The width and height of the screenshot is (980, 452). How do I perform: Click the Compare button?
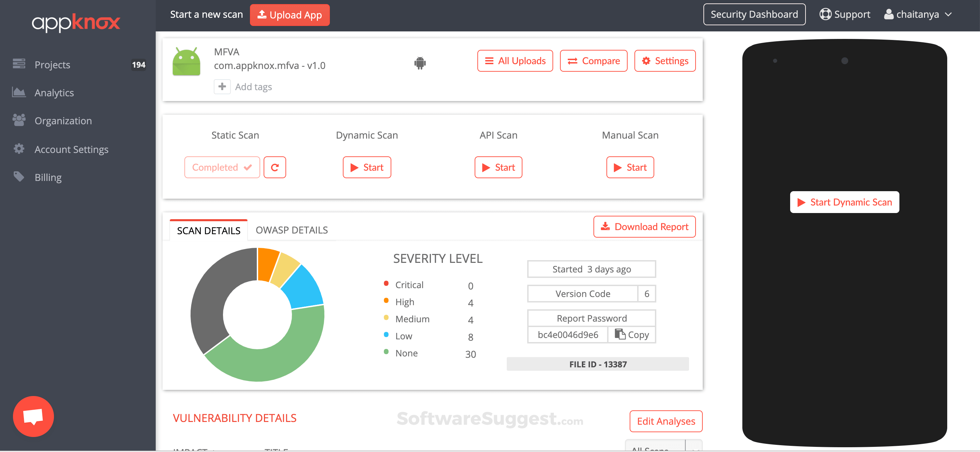pyautogui.click(x=593, y=61)
